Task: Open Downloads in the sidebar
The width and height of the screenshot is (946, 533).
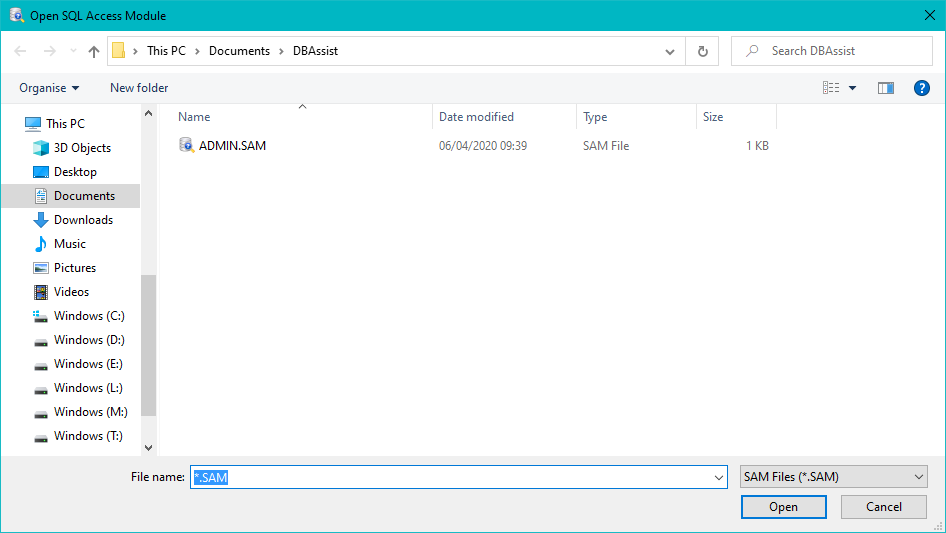Action: [x=83, y=220]
